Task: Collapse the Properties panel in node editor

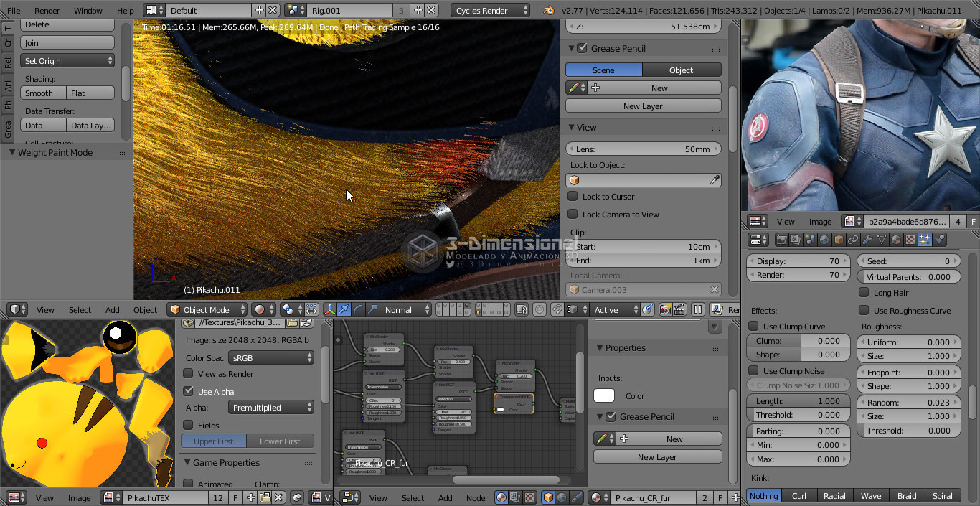Action: click(x=600, y=347)
